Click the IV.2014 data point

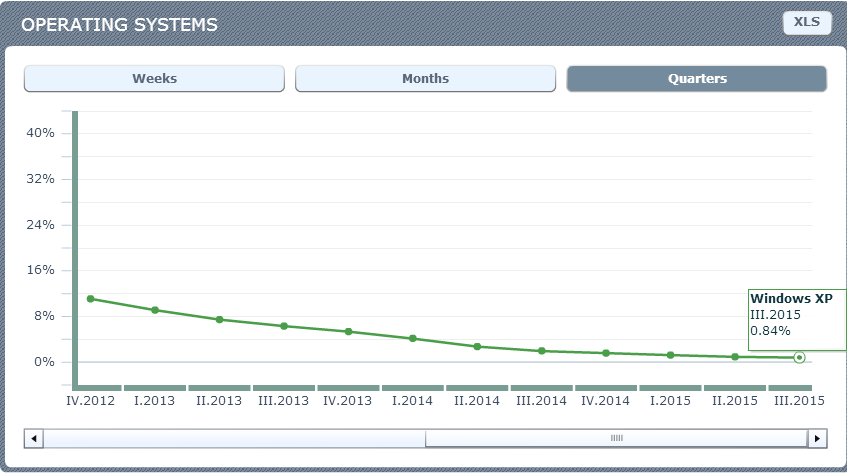click(x=606, y=353)
